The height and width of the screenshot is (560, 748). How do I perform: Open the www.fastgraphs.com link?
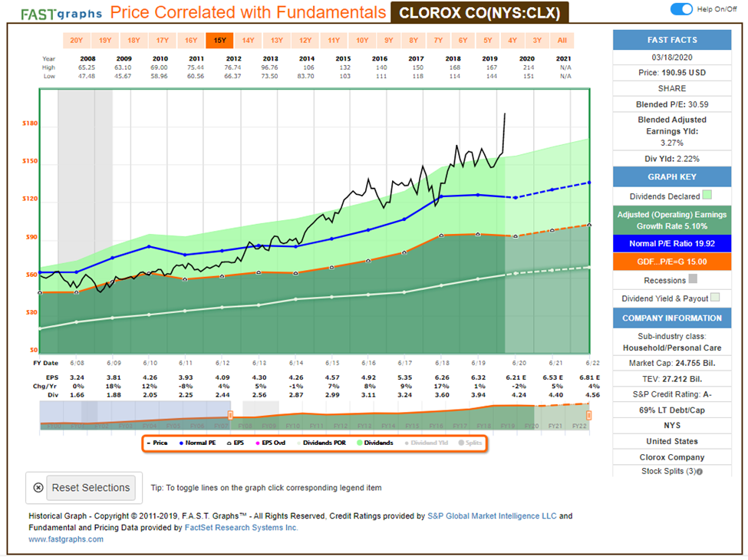point(65,539)
